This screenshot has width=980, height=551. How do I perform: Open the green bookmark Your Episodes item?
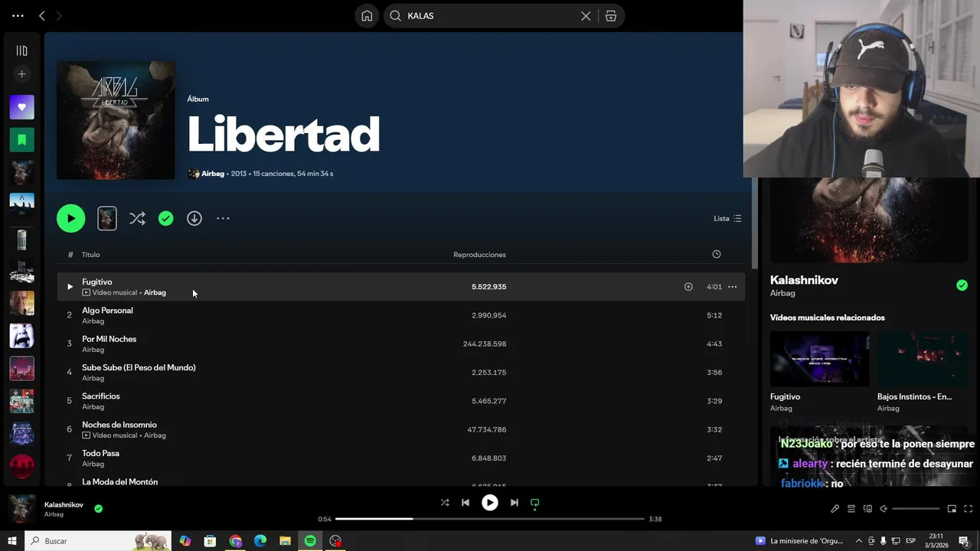pos(21,140)
